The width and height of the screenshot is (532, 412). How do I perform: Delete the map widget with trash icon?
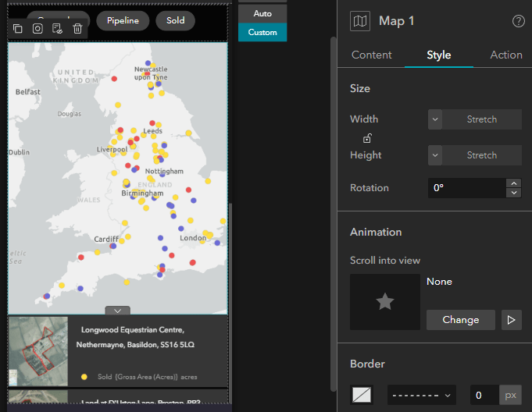[77, 29]
